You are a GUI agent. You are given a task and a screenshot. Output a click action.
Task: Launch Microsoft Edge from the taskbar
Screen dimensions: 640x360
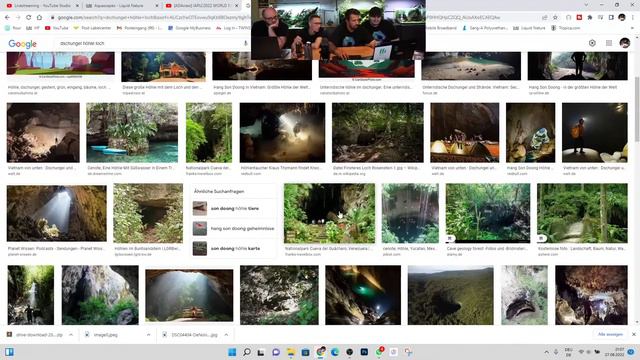coord(335,352)
